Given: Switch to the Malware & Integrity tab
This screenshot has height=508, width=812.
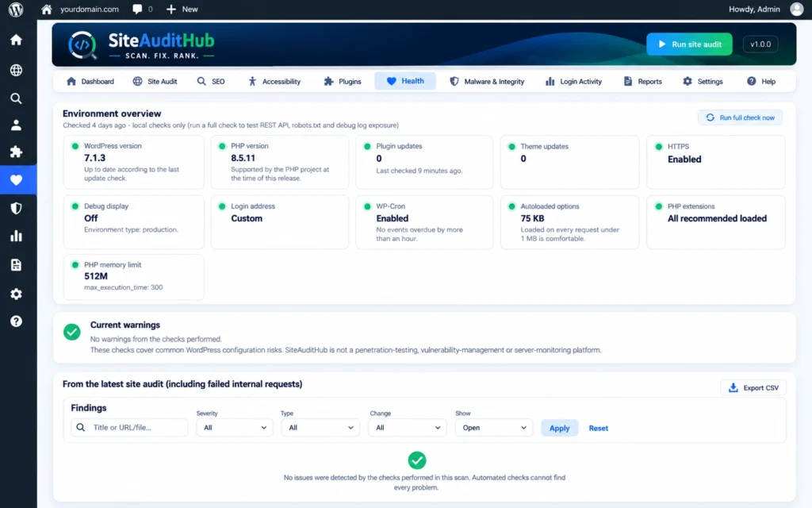Looking at the screenshot, I should [487, 82].
